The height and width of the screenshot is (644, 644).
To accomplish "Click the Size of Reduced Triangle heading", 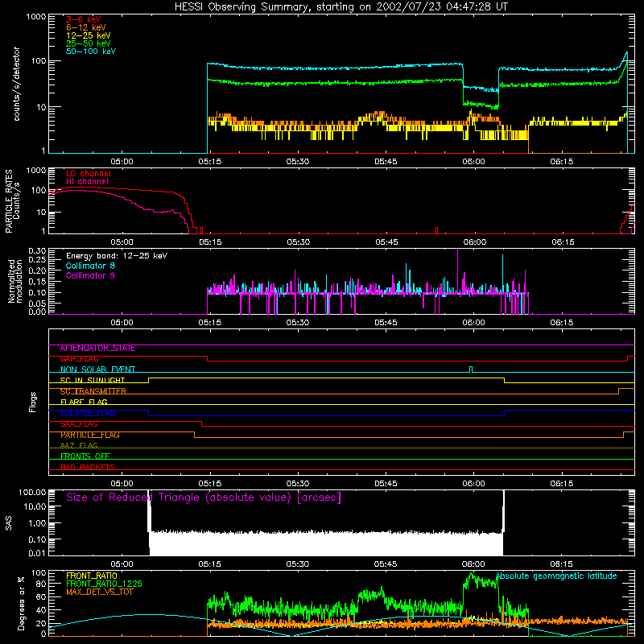I will pyautogui.click(x=204, y=497).
